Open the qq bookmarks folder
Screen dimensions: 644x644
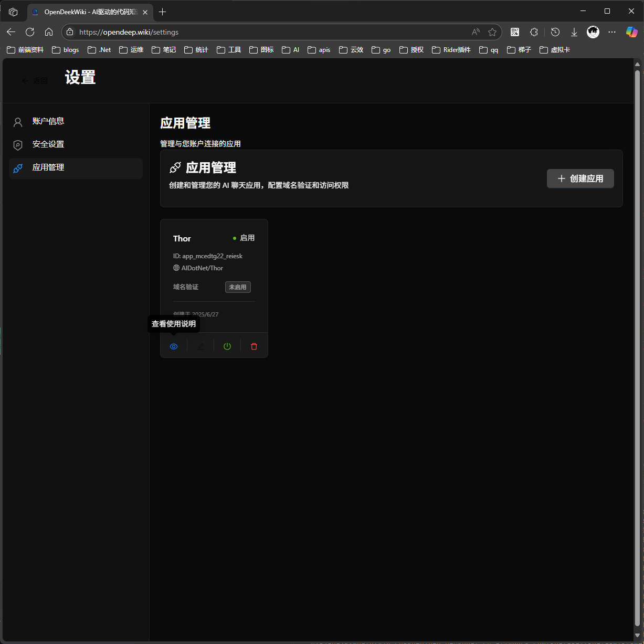[489, 50]
